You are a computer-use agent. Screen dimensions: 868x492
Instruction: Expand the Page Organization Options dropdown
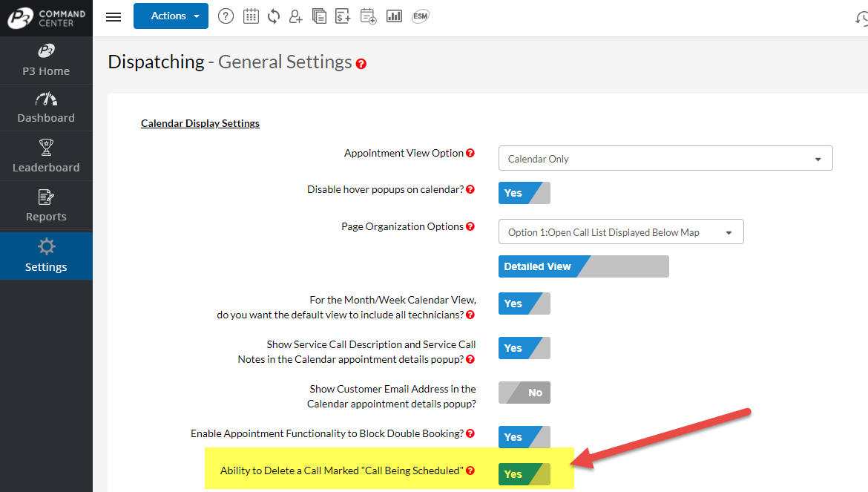[x=620, y=232]
